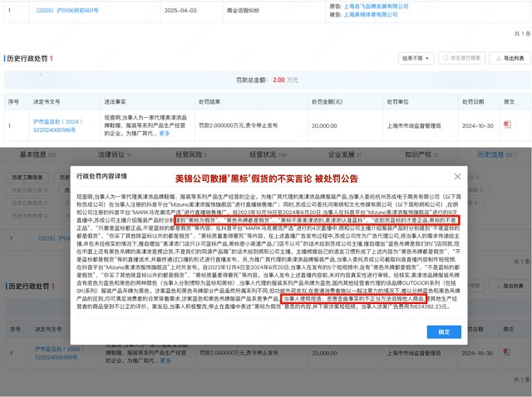The image size is (532, 397).
Task: Switch to the 法律诉讼 tab
Action: tap(115, 154)
